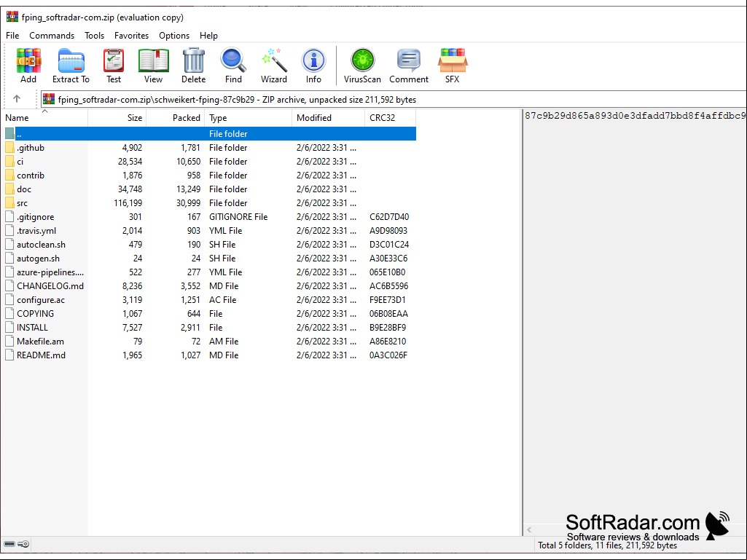The width and height of the screenshot is (747, 560).
Task: Click the status bar totals text
Action: [607, 545]
